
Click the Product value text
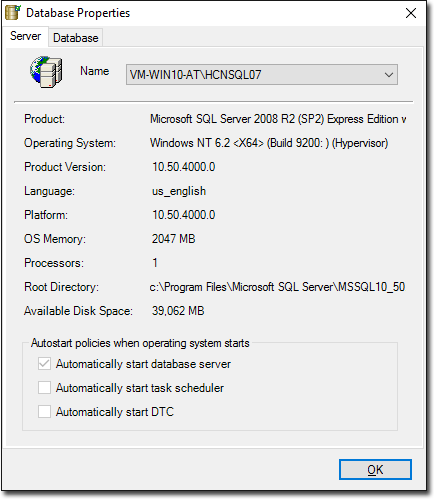278,119
